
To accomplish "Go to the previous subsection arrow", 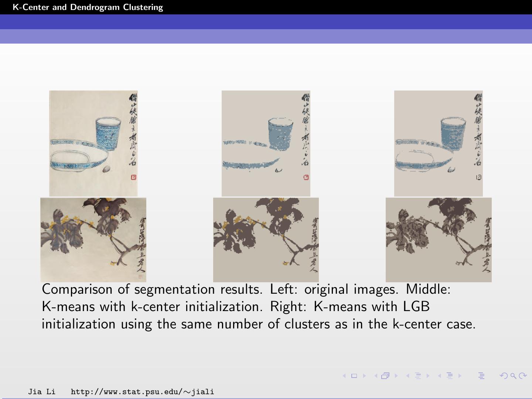I will pos(408,376).
